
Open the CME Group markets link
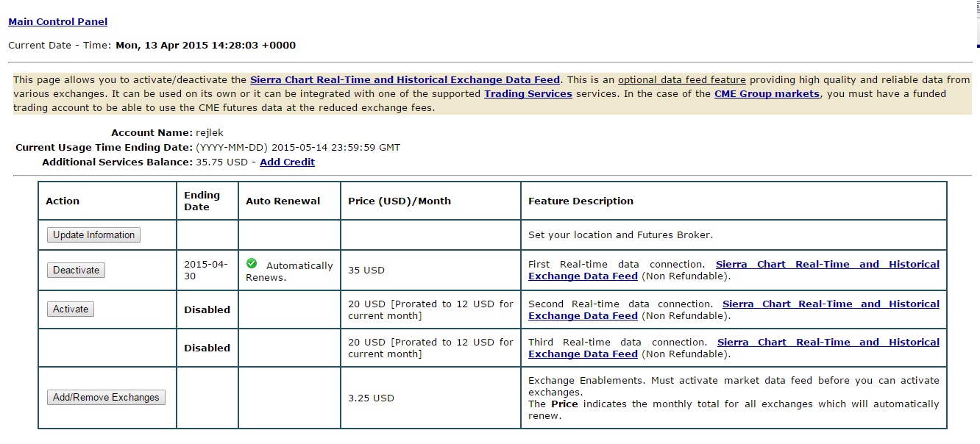click(x=767, y=94)
